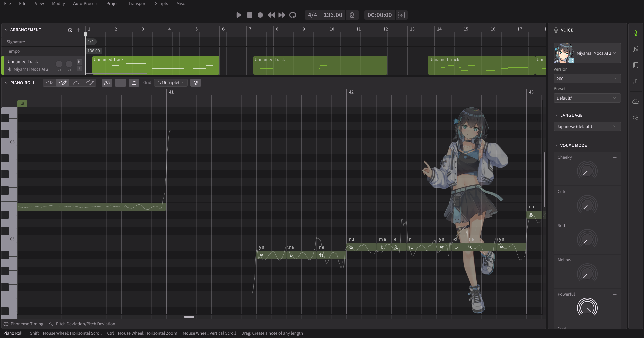This screenshot has height=338, width=644.
Task: Click the plus icon beside Cute
Action: [615, 192]
